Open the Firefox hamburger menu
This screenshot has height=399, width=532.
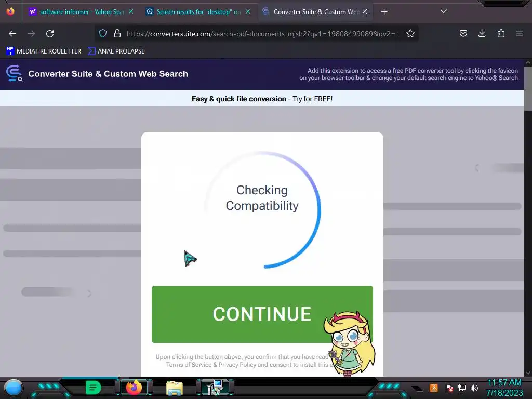tap(520, 33)
